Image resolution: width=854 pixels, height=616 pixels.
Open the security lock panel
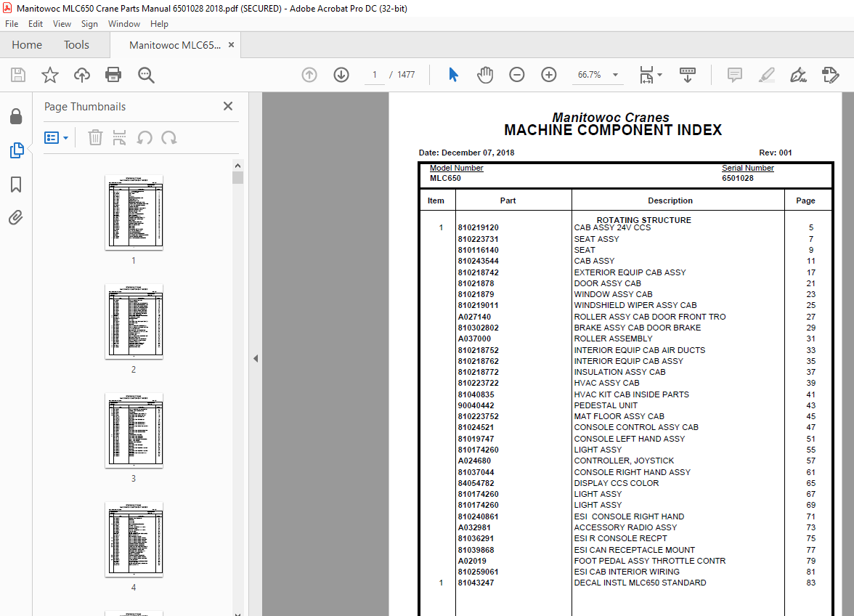click(x=16, y=116)
